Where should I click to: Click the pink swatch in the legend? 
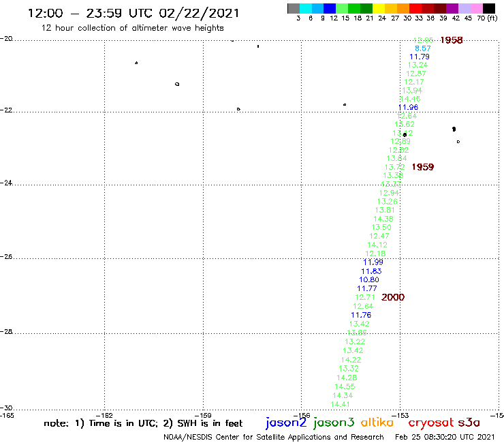click(x=476, y=8)
